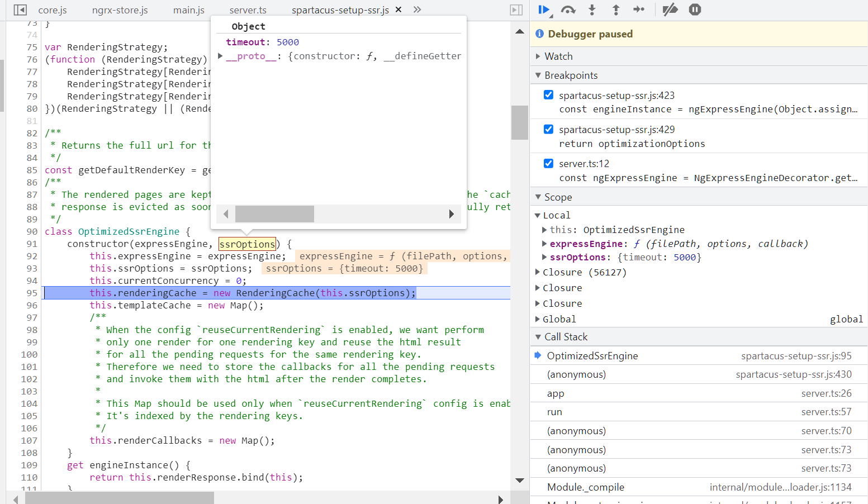Click highlighted ssrOptions parameter in constructor
Screen dimensions: 868x504
coord(247,244)
